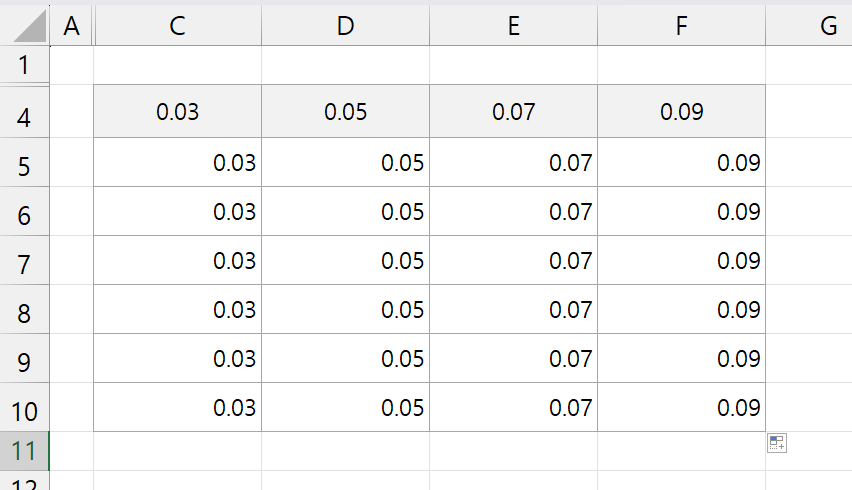Select cell F10 showing 0.09

coord(681,407)
